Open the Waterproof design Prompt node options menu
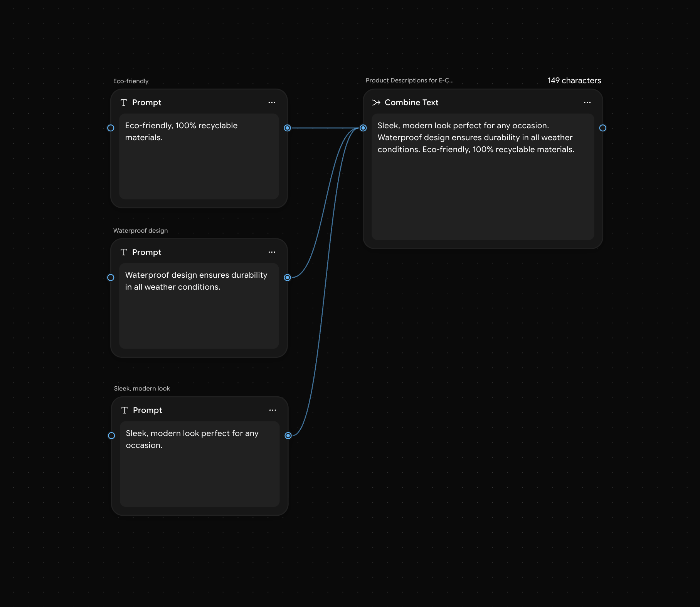This screenshot has height=607, width=700. (272, 252)
